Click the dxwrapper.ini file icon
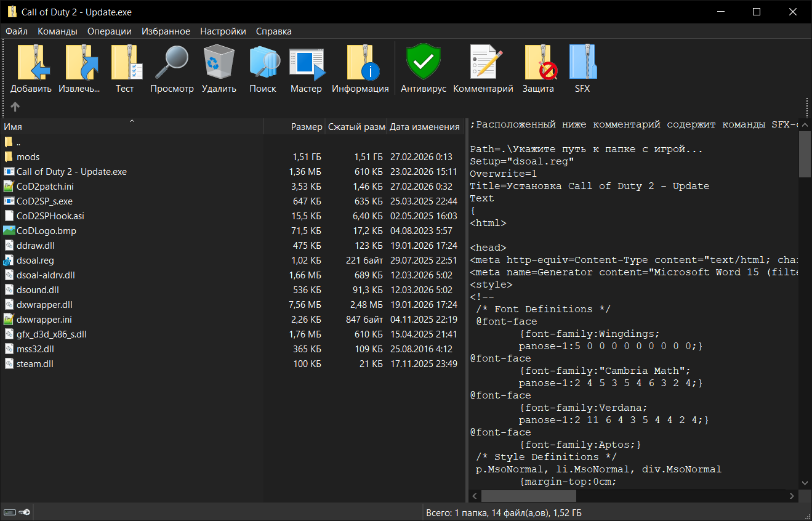The width and height of the screenshot is (812, 521). tap(9, 320)
